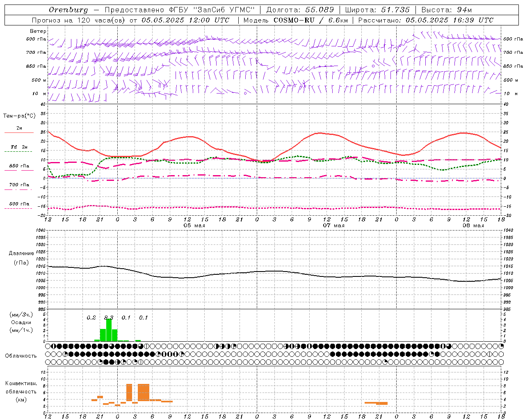The width and height of the screenshot is (525, 420).
Task: Click the "Облачность" cloud cover label
Action: click(x=21, y=356)
